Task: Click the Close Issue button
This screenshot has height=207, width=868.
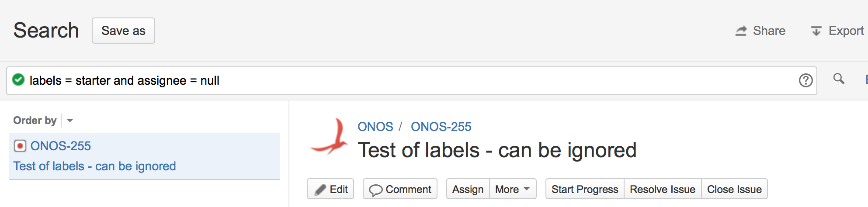Action: pyautogui.click(x=734, y=189)
